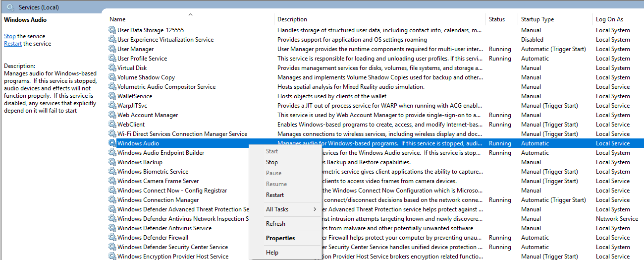This screenshot has height=260, width=644.
Task: Choose Restart from the context menu
Action: point(275,195)
